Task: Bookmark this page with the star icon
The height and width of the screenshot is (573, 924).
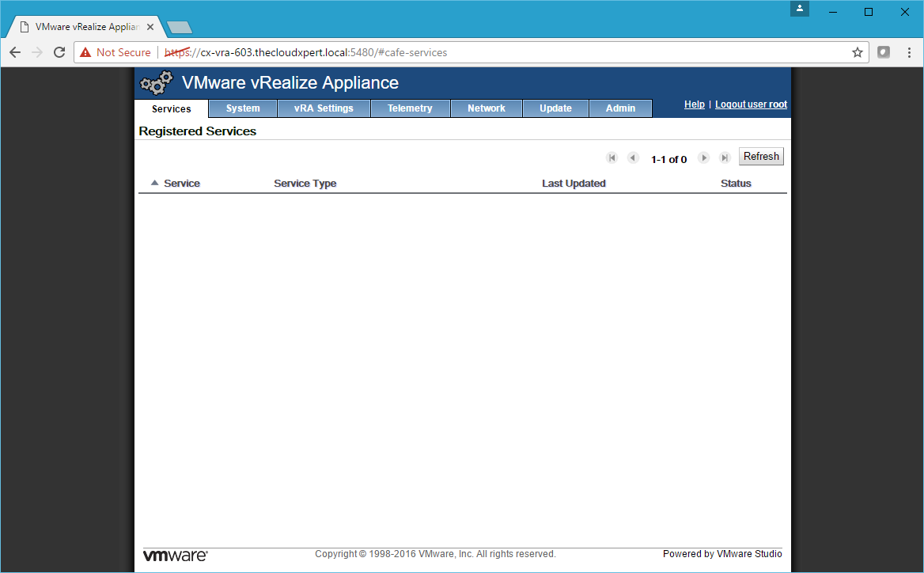Action: click(857, 52)
